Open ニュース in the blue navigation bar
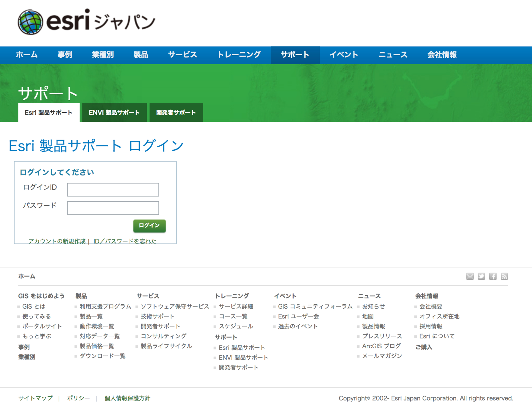The height and width of the screenshot is (415, 532). [393, 55]
